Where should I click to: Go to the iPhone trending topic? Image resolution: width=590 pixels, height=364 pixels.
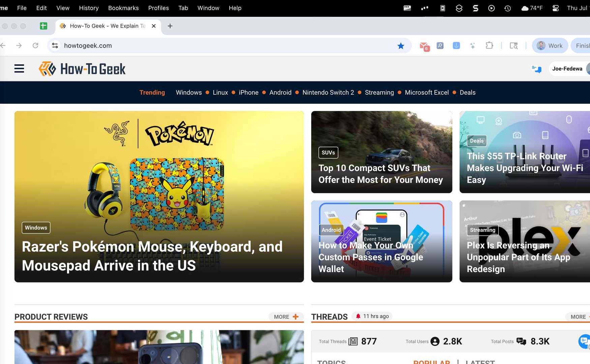(x=248, y=92)
